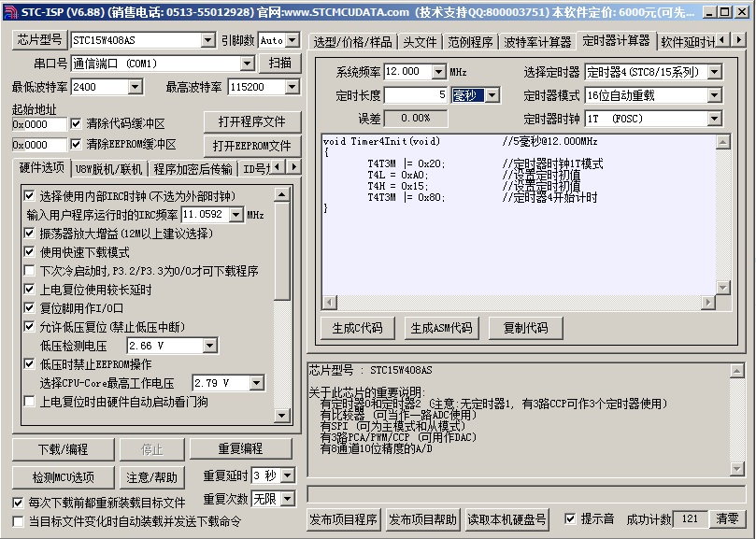Switch to 软件延时计算器 tab
Screen dimensions: 756x539
click(x=687, y=42)
